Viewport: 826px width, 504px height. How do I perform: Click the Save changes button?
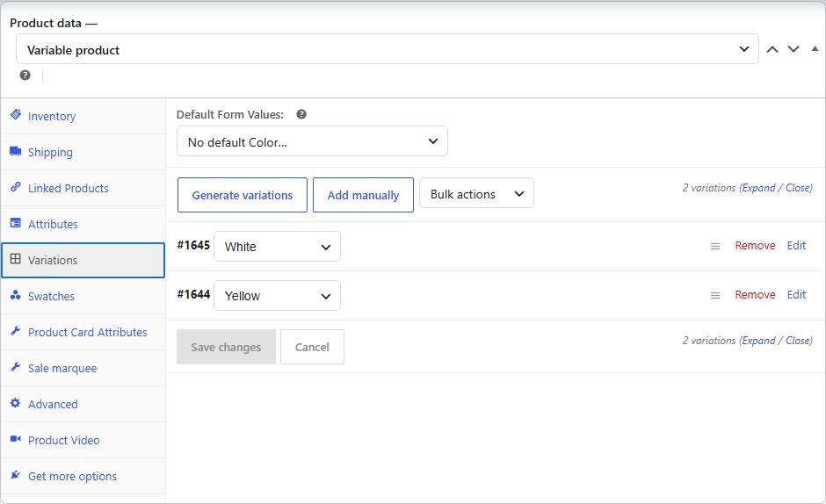point(226,347)
